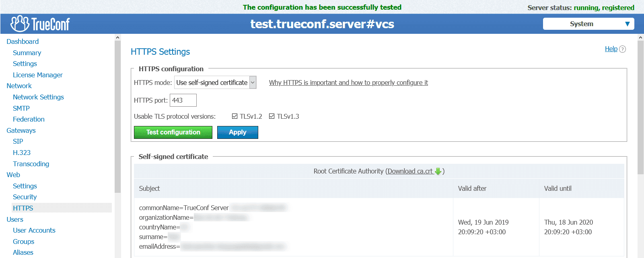
Task: Click the sidebar scrollbar up arrow
Action: pyautogui.click(x=117, y=37)
